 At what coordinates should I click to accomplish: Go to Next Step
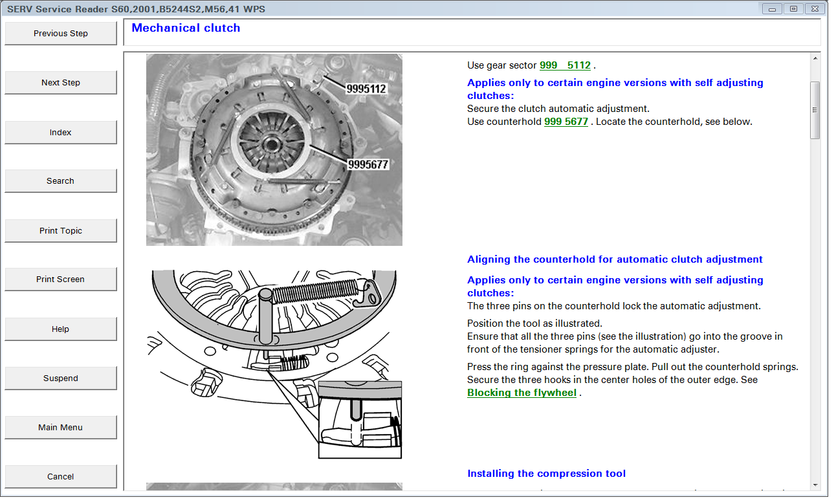61,83
